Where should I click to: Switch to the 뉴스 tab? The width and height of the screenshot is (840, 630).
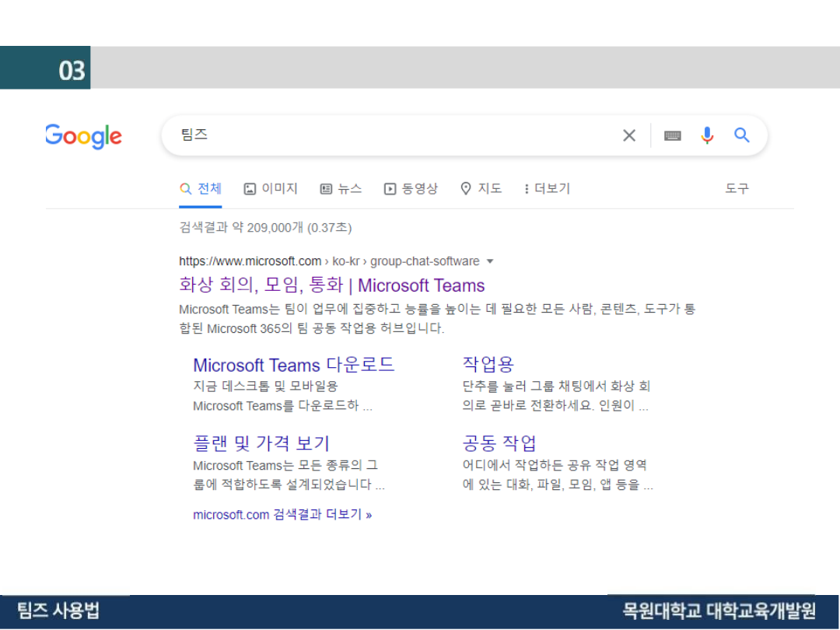pyautogui.click(x=341, y=189)
